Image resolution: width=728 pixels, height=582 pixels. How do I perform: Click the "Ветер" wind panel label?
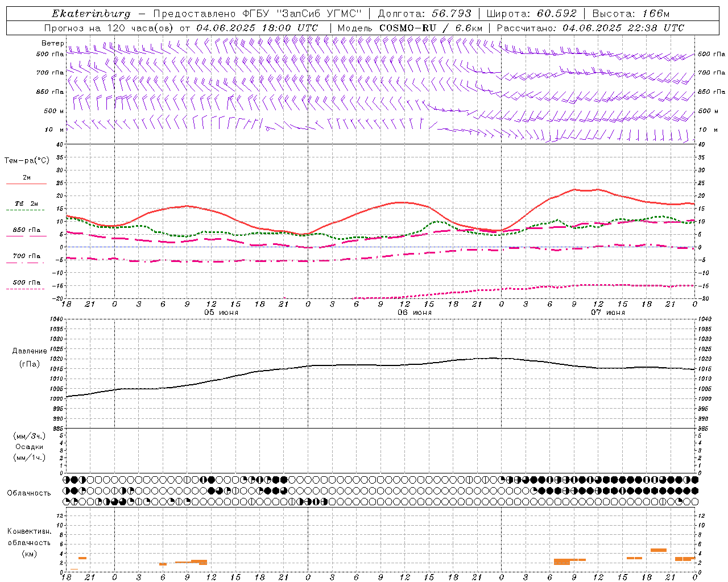(52, 43)
